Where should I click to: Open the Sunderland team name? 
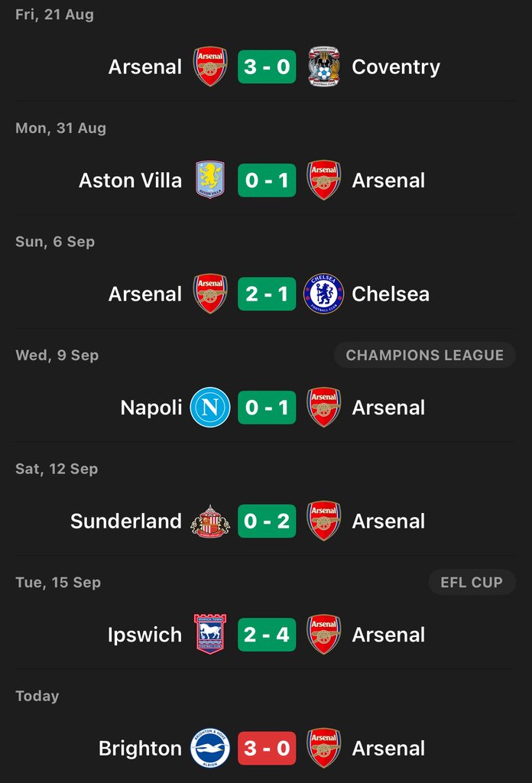(x=126, y=521)
